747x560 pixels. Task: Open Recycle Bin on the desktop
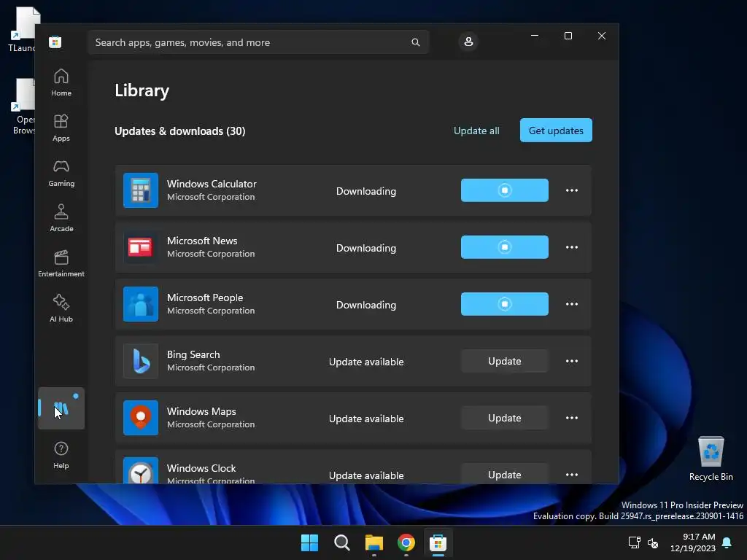coord(711,459)
